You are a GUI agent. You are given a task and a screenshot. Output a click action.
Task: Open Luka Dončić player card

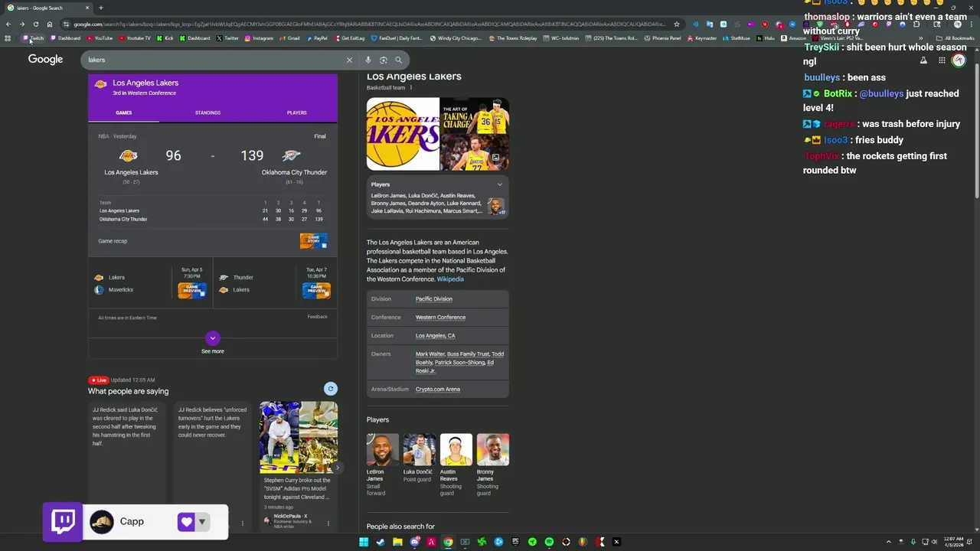(419, 458)
